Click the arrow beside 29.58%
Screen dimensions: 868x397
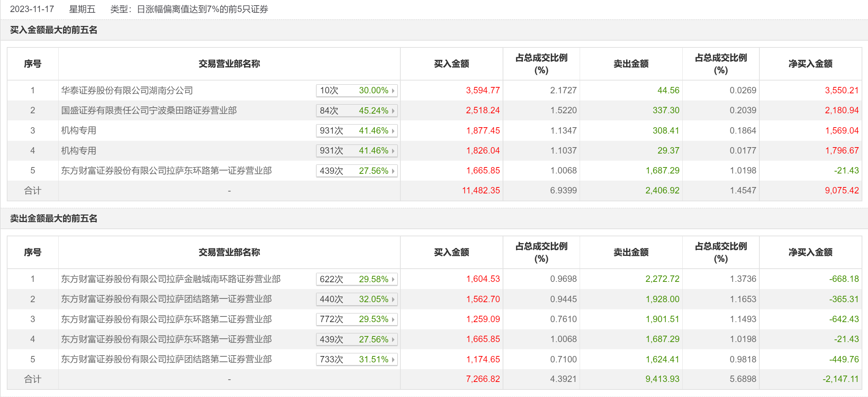click(x=393, y=279)
